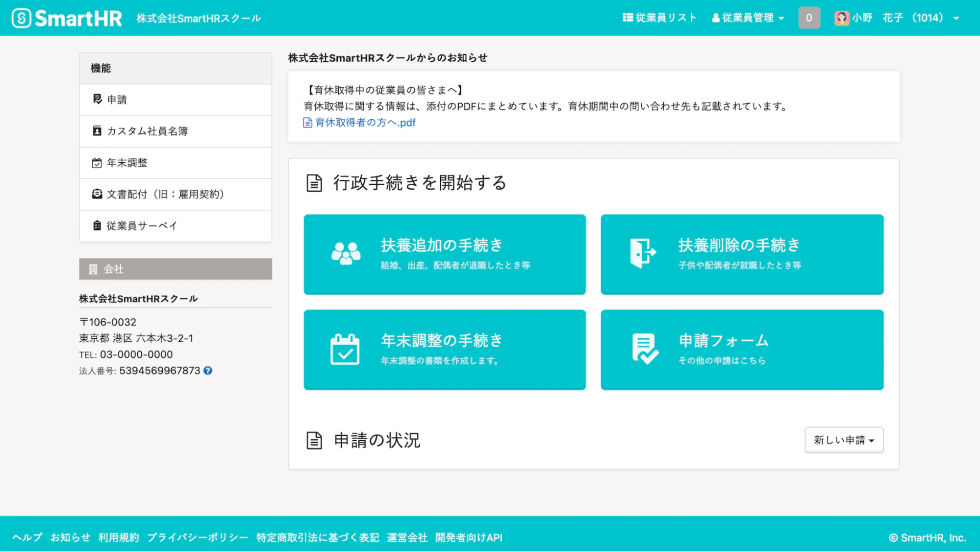Image resolution: width=980 pixels, height=552 pixels.
Task: Select the 会社 sidebar item
Action: [x=176, y=269]
